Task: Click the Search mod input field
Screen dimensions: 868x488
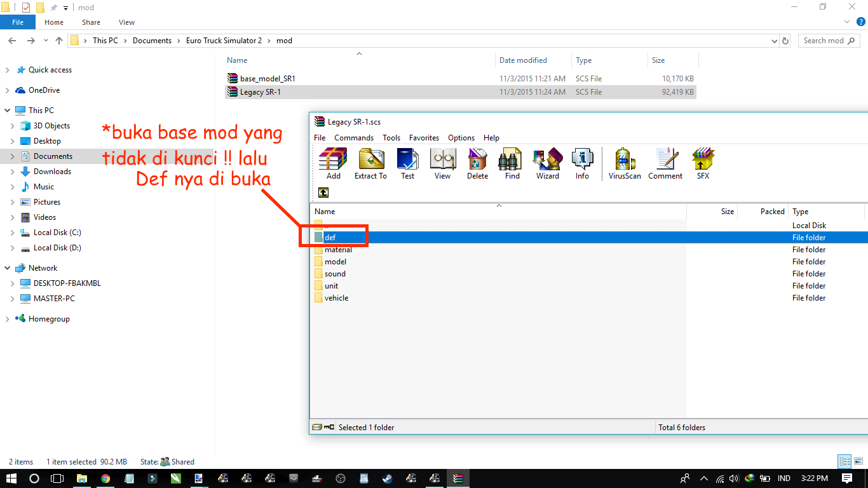Action: (x=830, y=41)
